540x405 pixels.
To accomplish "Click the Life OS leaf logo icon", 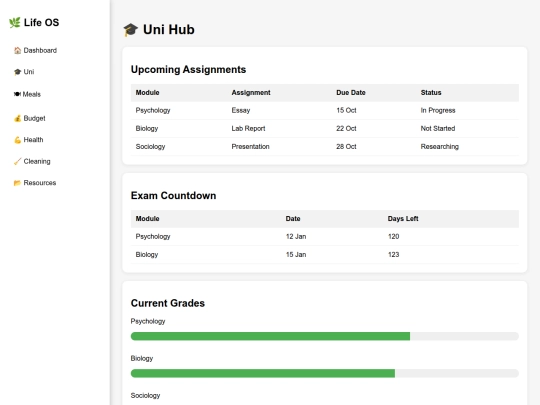I will [x=15, y=23].
